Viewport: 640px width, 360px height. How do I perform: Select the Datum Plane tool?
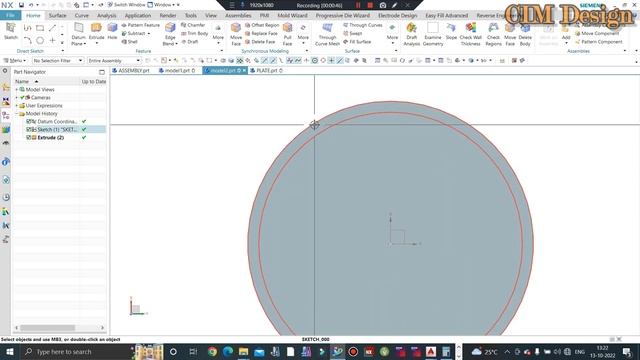coord(78,34)
